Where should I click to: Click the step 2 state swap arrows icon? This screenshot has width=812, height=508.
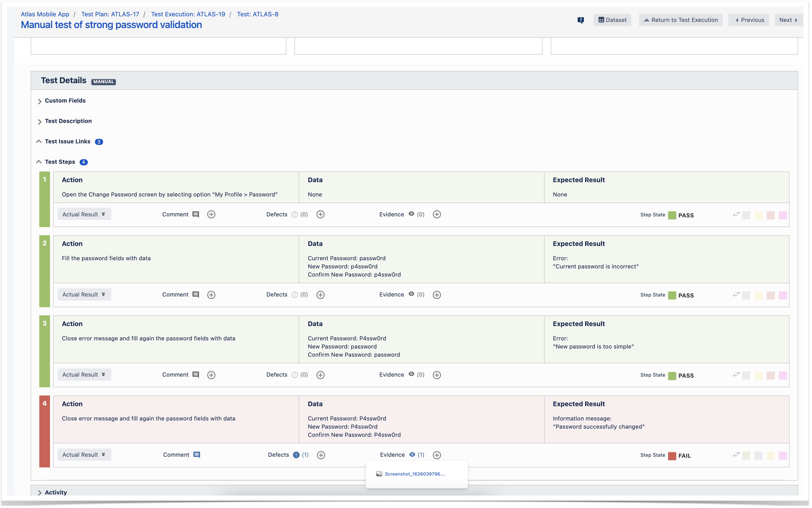click(x=736, y=295)
